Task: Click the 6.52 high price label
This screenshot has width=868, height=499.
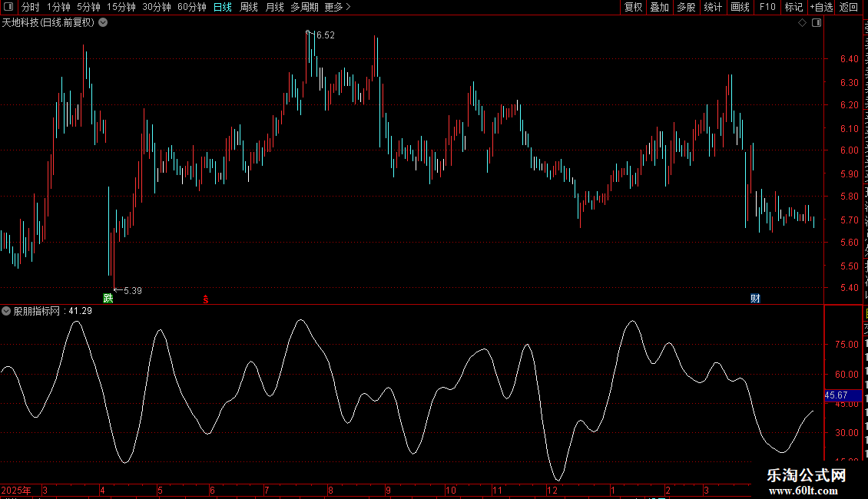Action: (325, 35)
